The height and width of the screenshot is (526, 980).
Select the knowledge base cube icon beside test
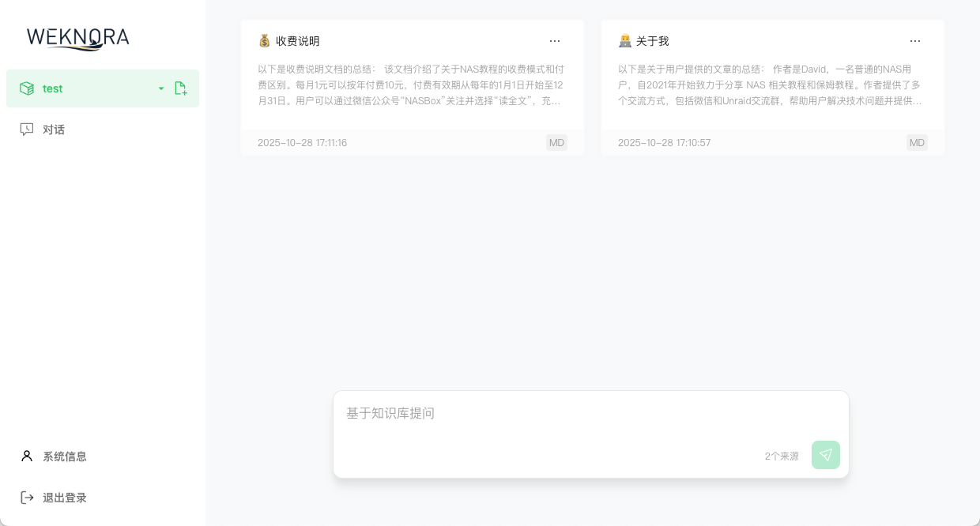tap(28, 88)
